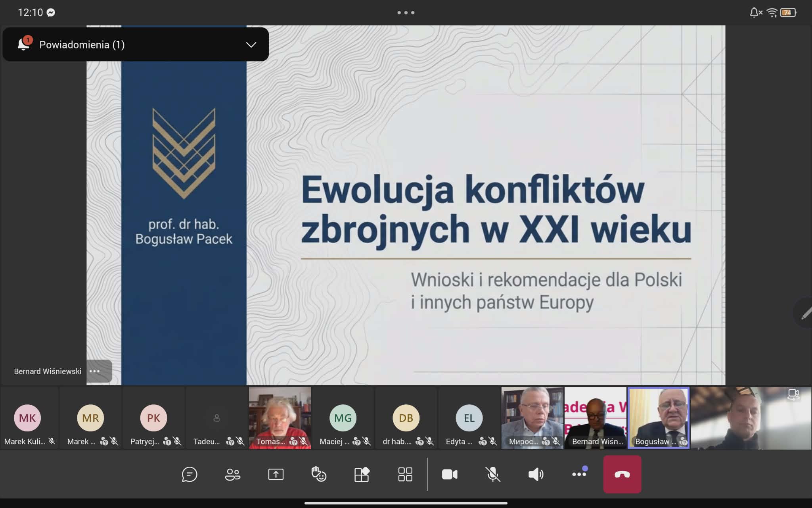Open Messenger from the status bar
This screenshot has width=812, height=508.
(51, 12)
